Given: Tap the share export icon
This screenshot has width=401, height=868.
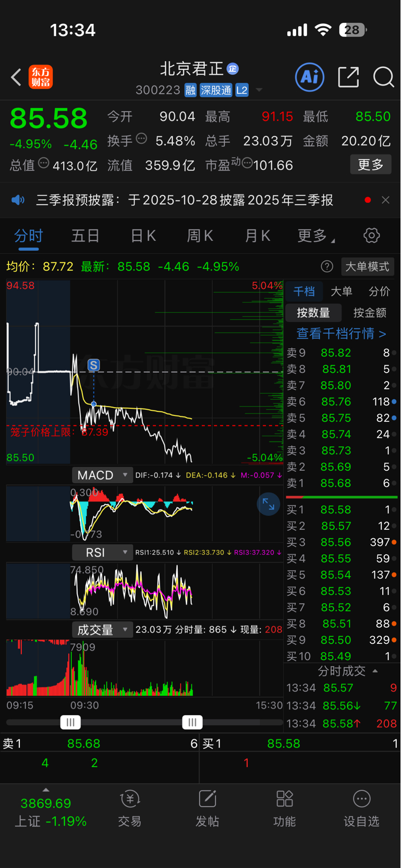Looking at the screenshot, I should (348, 77).
